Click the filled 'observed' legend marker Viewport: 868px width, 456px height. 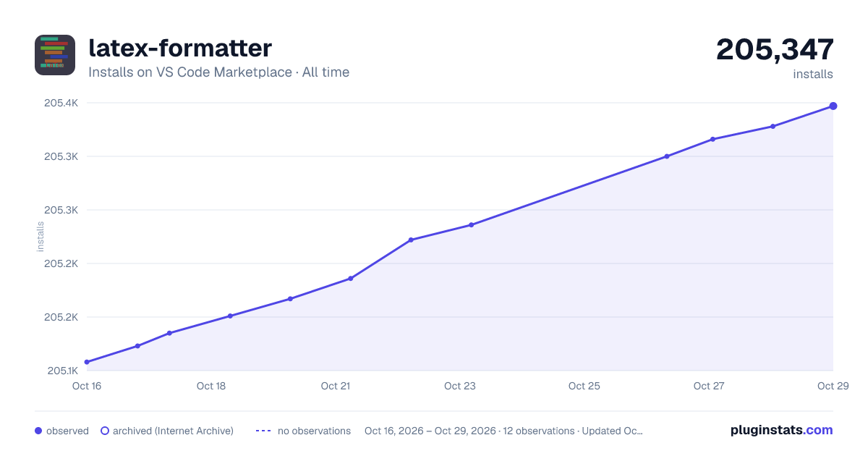tap(38, 431)
